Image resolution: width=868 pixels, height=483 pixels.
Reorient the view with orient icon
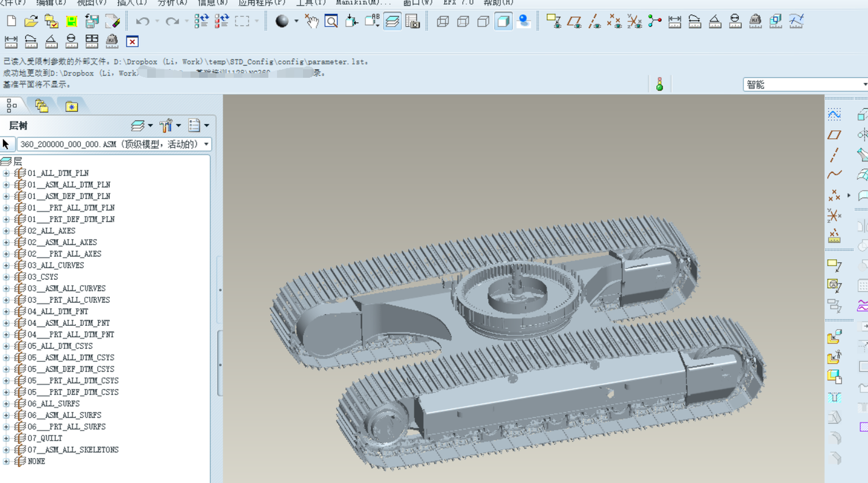(x=351, y=22)
